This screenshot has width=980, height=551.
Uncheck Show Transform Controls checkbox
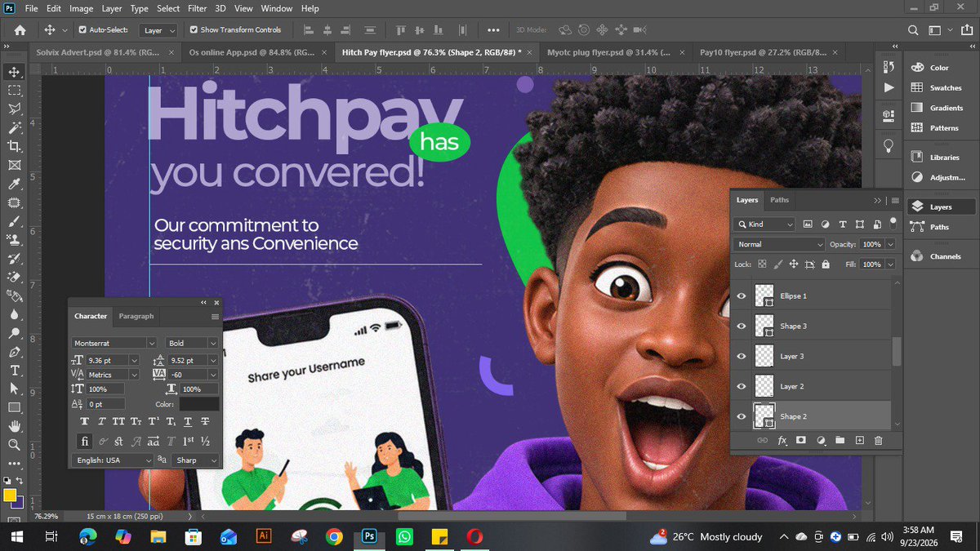(194, 29)
